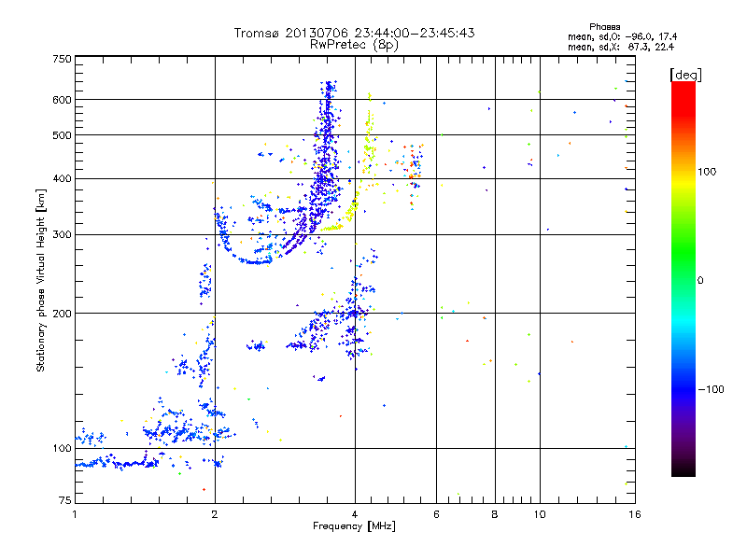This screenshot has height=560, width=747.
Task: Click the x-axis tick label '16'
Action: click(635, 514)
